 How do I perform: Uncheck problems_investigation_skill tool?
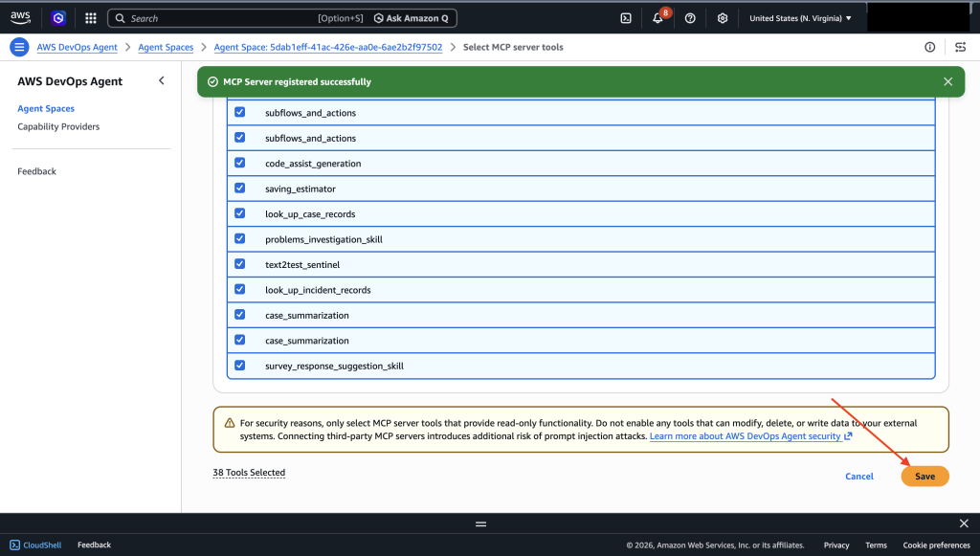tap(240, 238)
